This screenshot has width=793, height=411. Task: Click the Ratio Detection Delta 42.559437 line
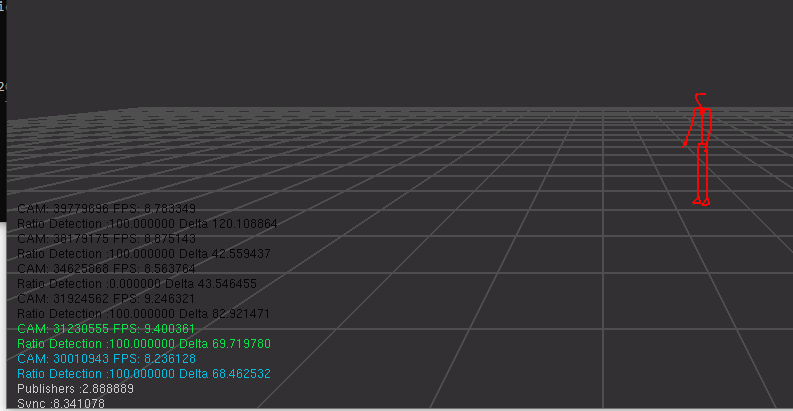coord(143,254)
